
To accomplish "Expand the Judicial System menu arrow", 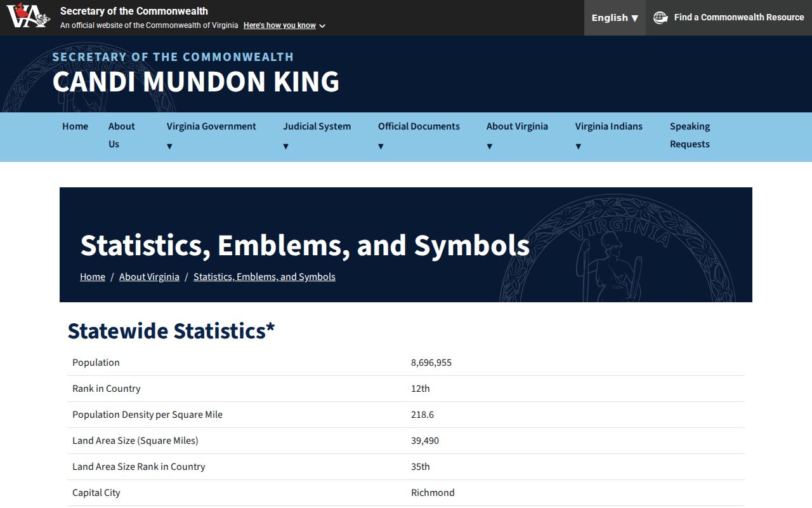I will (x=285, y=146).
